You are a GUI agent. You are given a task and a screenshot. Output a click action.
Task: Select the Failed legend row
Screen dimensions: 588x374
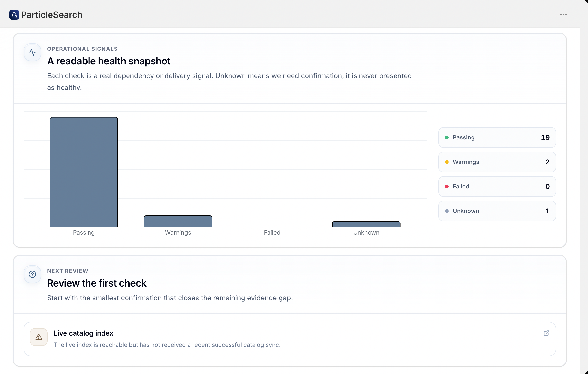tap(497, 187)
